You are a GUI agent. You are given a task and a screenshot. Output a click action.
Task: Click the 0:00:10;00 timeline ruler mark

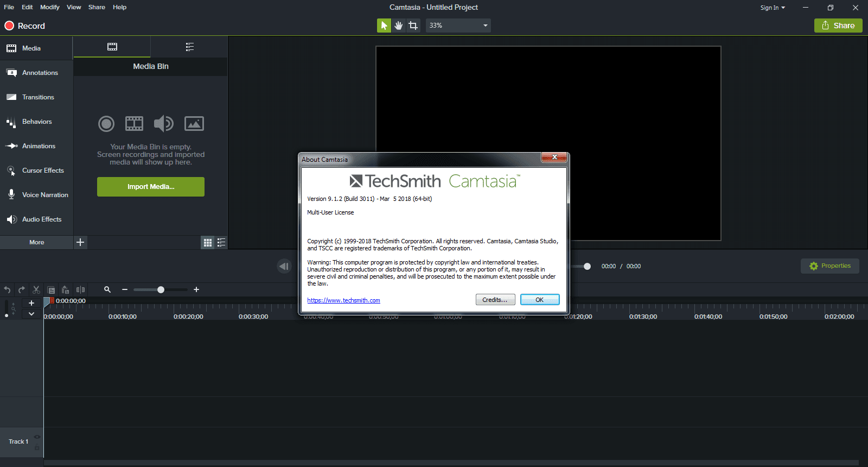[123, 317]
